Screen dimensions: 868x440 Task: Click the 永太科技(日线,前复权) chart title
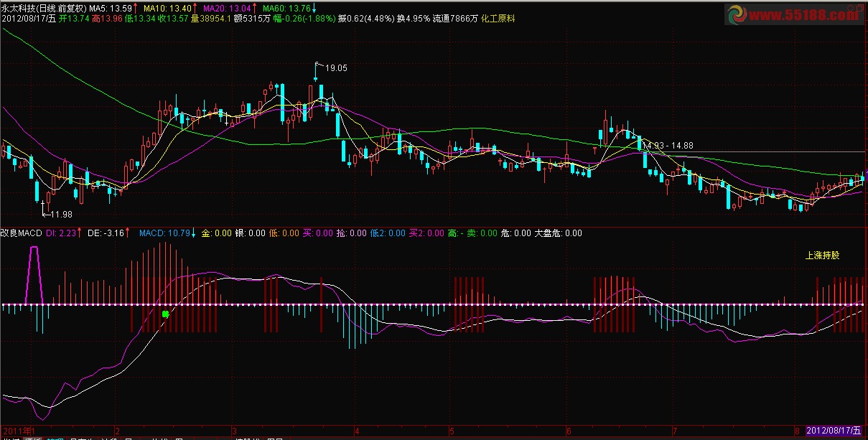(x=44, y=8)
